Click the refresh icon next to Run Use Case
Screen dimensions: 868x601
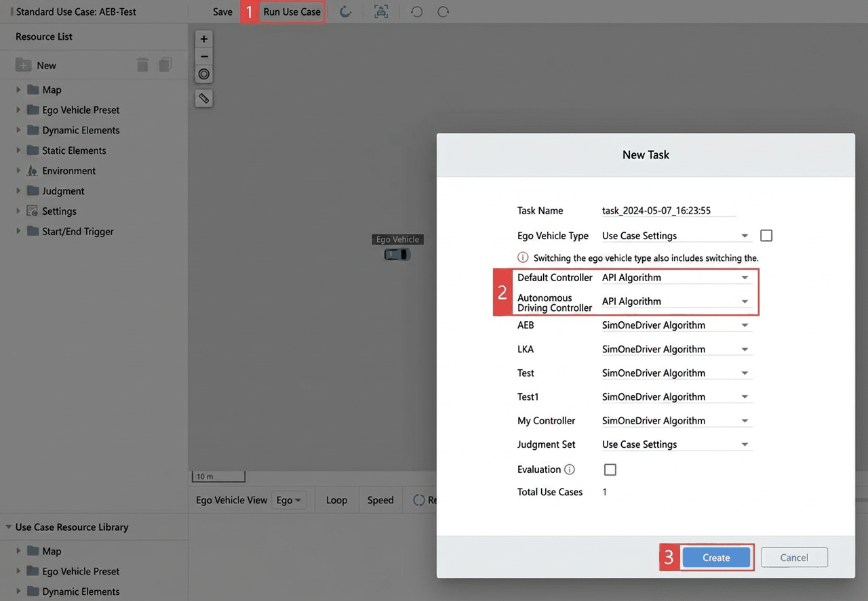[x=345, y=12]
